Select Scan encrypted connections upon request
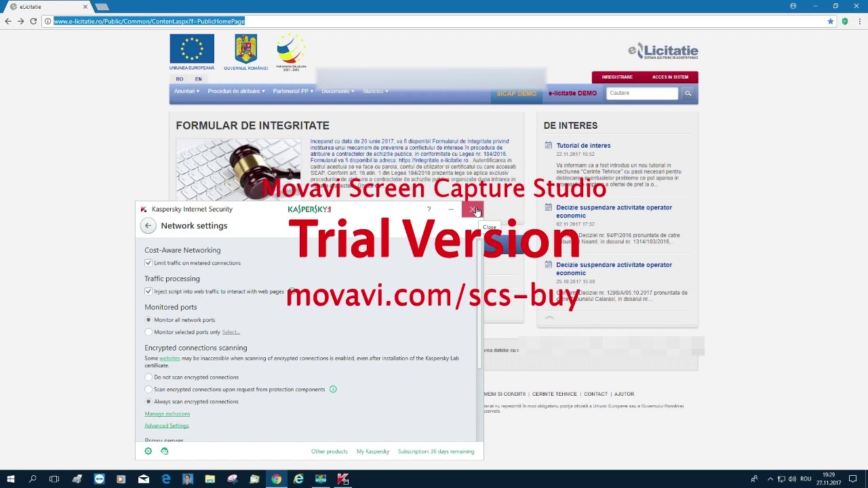The image size is (868, 488). [148, 389]
